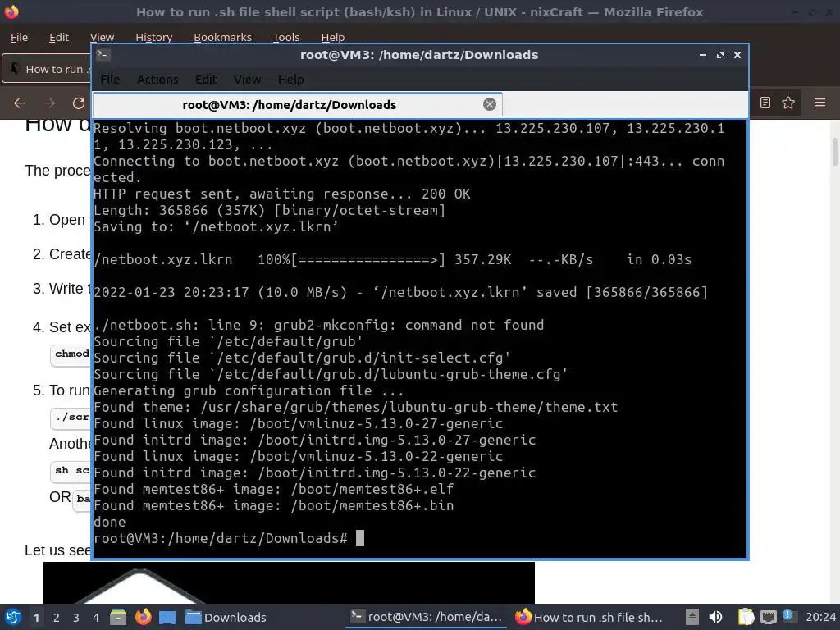Open Firefox Edit menu
Image resolution: width=840 pixels, height=630 pixels.
tap(59, 37)
